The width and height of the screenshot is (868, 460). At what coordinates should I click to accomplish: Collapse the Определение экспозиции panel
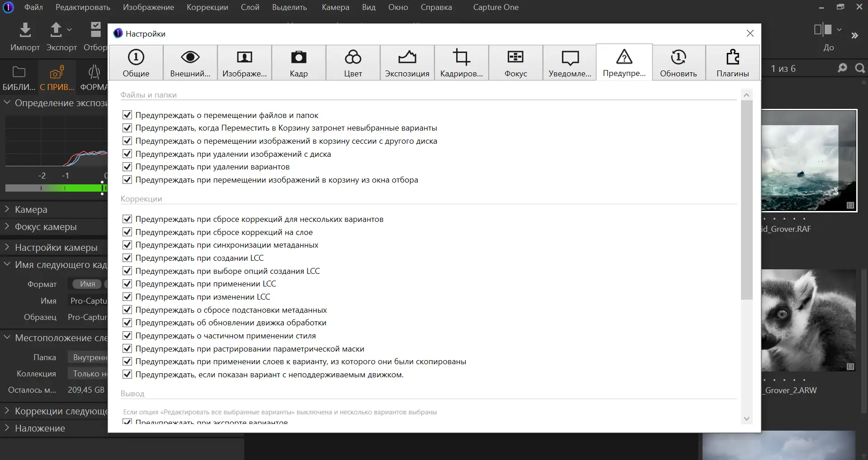tap(7, 103)
